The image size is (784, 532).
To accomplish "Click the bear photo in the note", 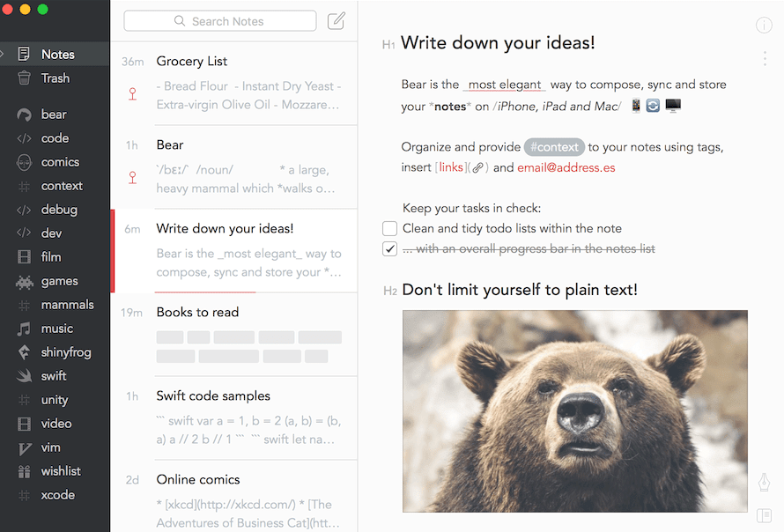I will [x=574, y=410].
